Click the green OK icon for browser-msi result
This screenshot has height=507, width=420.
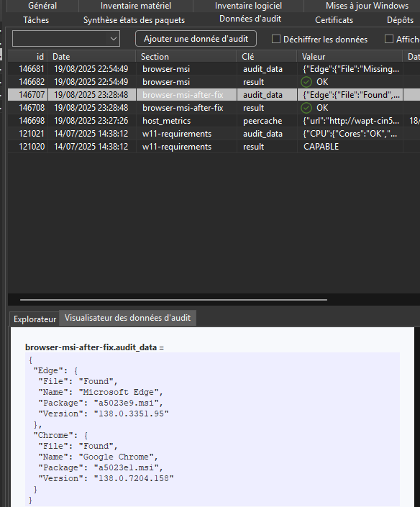(306, 82)
